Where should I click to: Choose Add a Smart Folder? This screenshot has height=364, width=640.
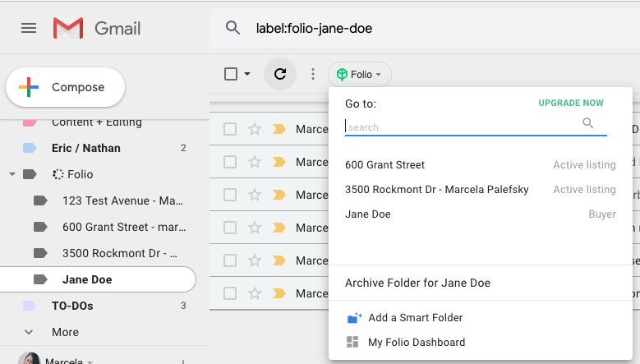tap(416, 317)
